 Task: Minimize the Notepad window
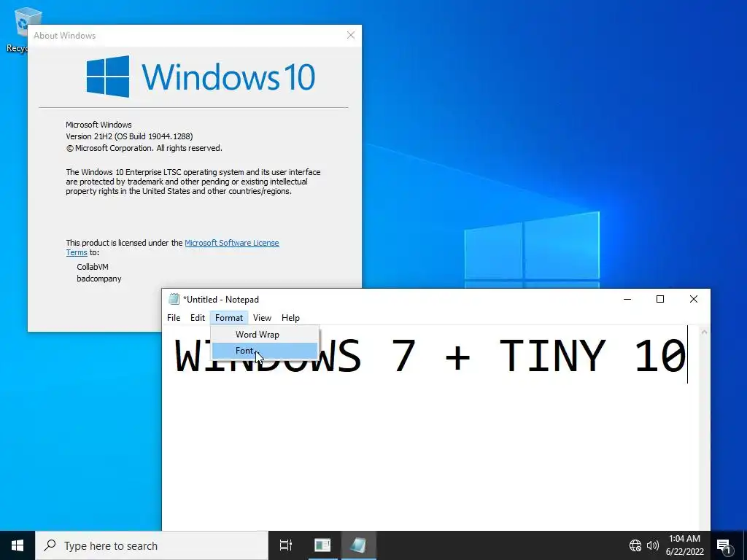click(x=627, y=299)
